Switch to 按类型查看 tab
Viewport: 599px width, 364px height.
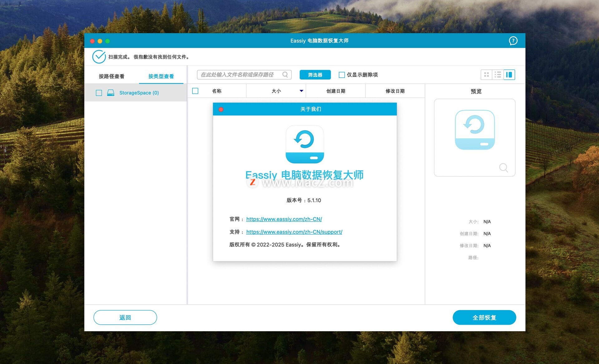click(161, 76)
